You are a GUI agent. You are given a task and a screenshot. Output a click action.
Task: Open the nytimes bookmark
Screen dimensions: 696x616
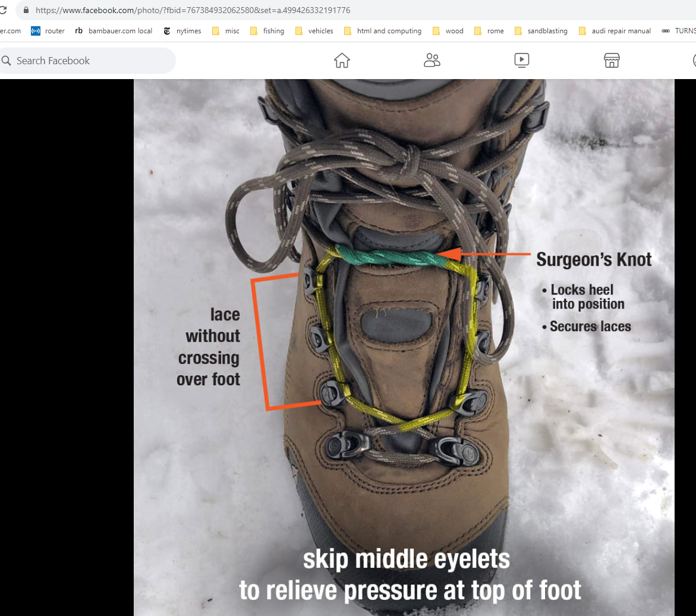[183, 31]
